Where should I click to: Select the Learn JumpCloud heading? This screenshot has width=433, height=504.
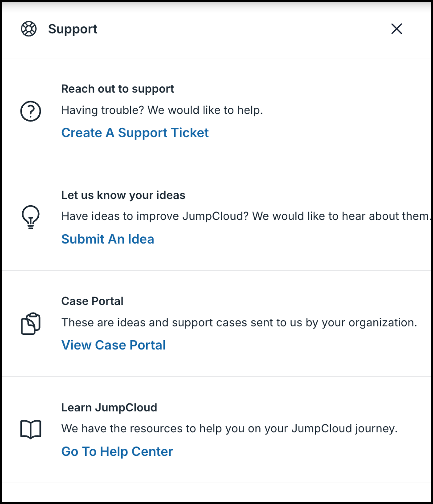pyautogui.click(x=109, y=407)
